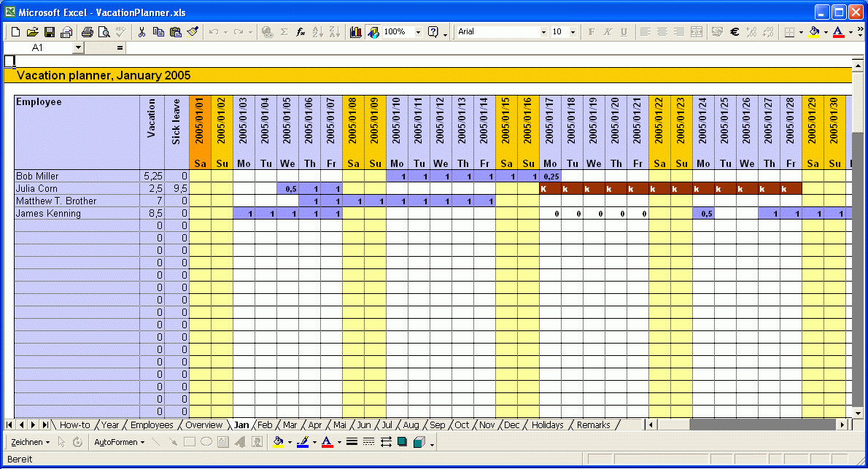This screenshot has width=868, height=469.
Task: Open the Zeichnen draw menu
Action: click(30, 442)
